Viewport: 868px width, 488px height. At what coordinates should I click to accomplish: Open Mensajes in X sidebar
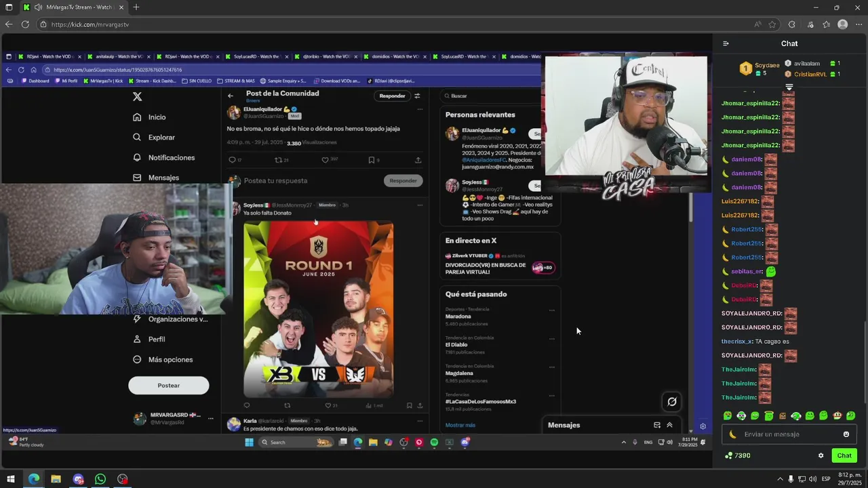(156, 178)
